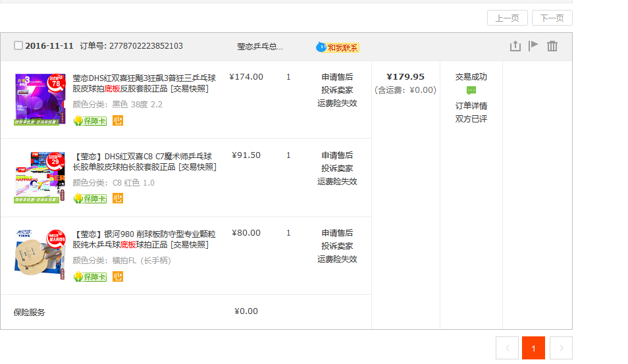Click the share order icon

pyautogui.click(x=515, y=46)
